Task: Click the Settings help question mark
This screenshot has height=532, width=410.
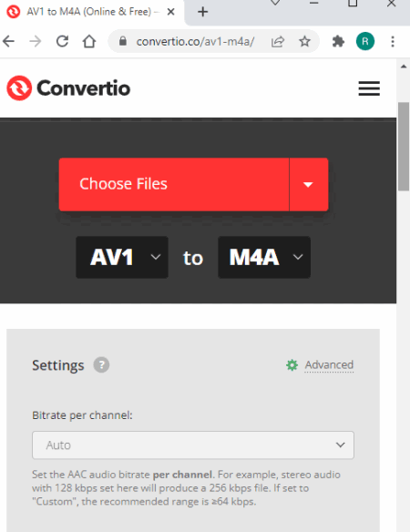Action: pyautogui.click(x=101, y=365)
